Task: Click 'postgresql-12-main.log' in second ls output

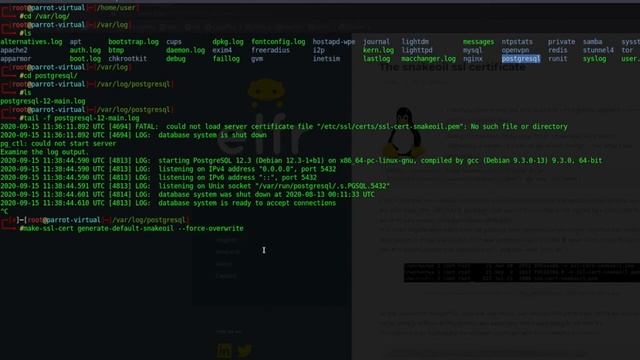Action: [x=43, y=101]
